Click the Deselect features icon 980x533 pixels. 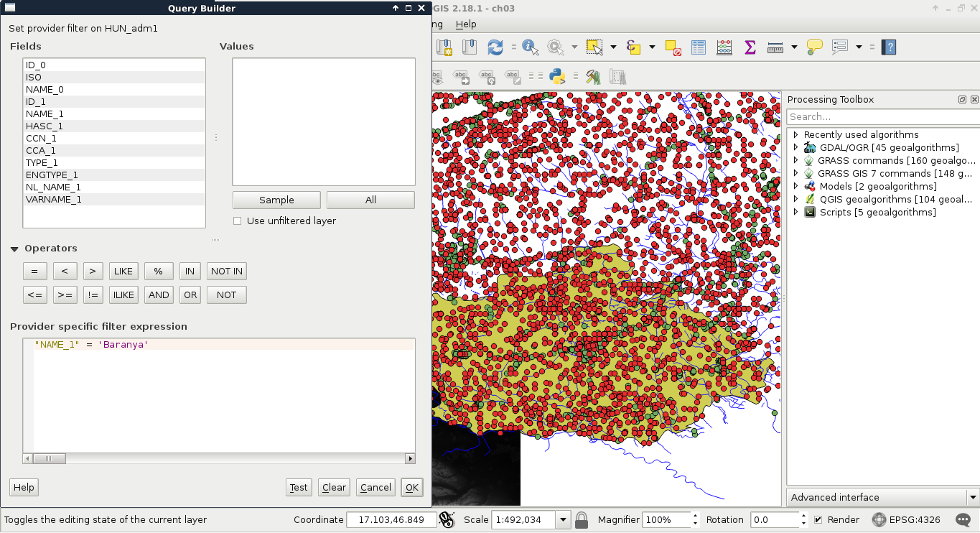(673, 47)
